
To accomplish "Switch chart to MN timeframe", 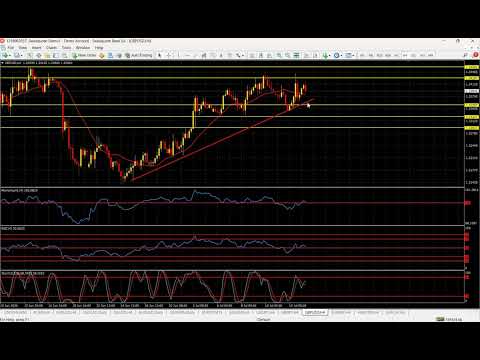I will [430, 55].
